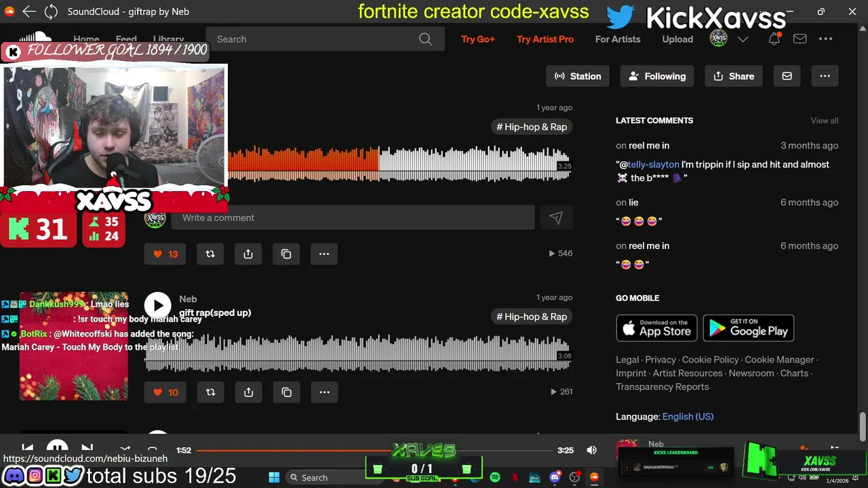Click the search magnifier icon
868x488 pixels.
click(x=425, y=39)
